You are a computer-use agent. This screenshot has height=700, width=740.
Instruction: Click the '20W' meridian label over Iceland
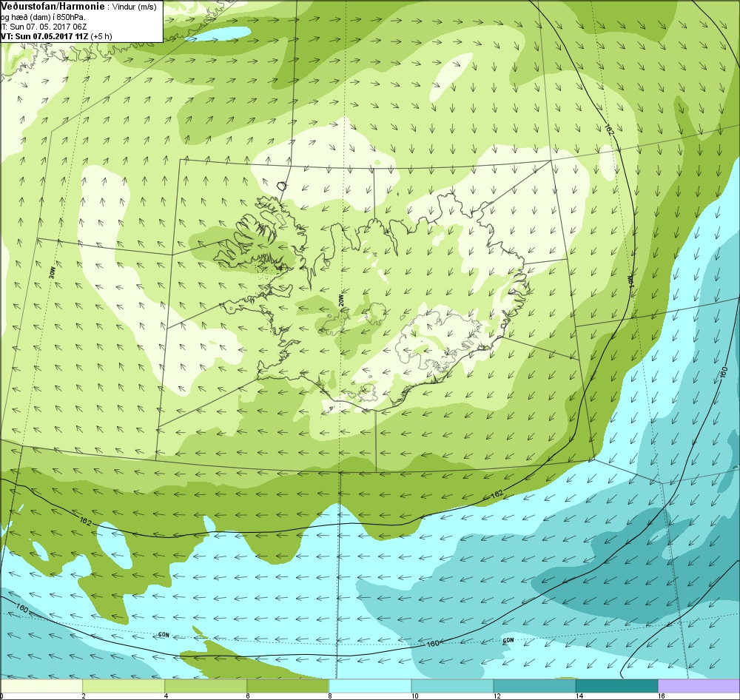[x=340, y=300]
